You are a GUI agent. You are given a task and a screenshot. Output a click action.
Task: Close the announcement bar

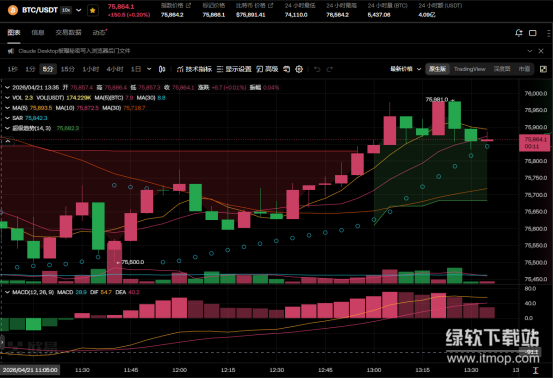(541, 51)
